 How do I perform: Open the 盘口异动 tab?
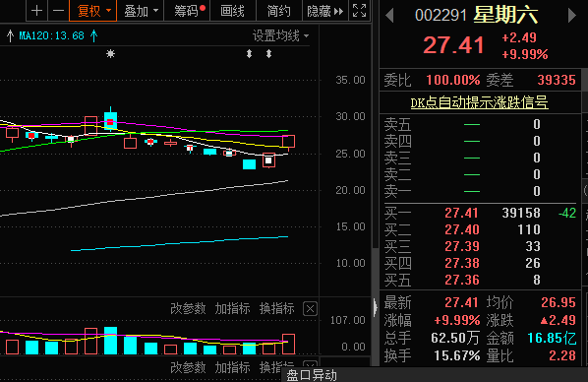click(312, 375)
